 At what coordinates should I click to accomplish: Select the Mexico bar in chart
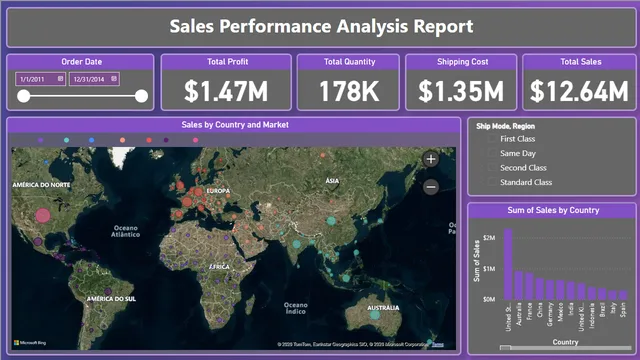point(560,290)
